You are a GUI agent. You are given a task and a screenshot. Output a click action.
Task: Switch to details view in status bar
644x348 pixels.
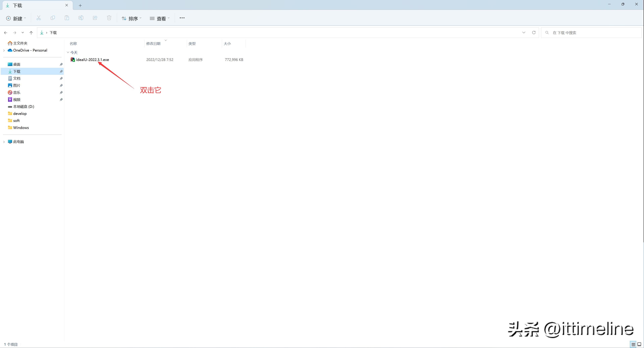click(633, 344)
